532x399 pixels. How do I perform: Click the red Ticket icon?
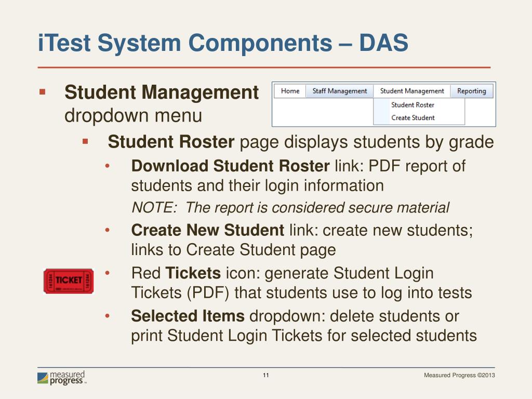pyautogui.click(x=69, y=281)
